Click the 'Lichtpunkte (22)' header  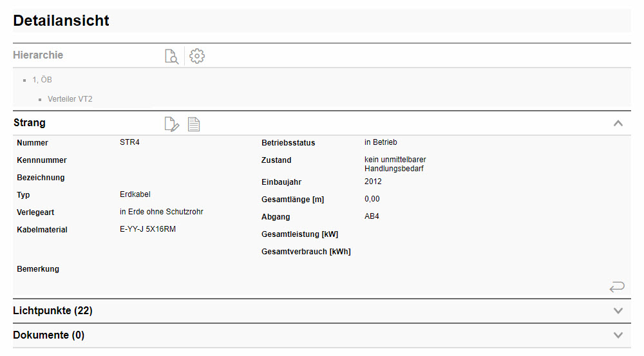[x=53, y=311]
